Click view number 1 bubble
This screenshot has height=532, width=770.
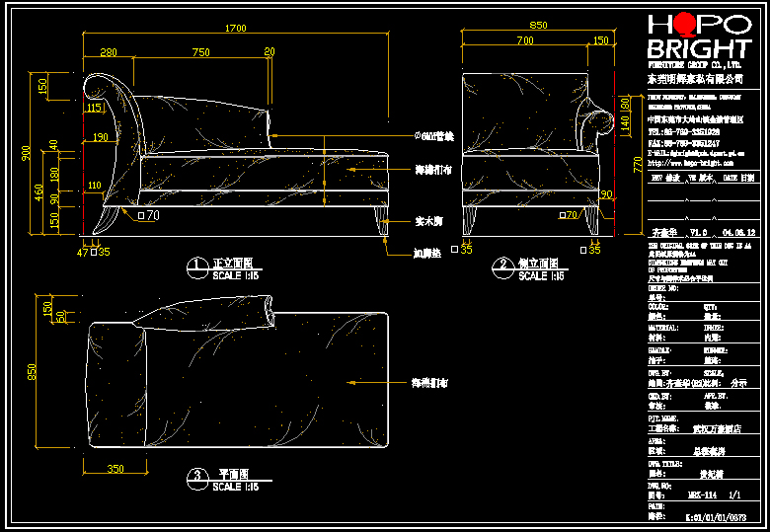[x=197, y=267]
